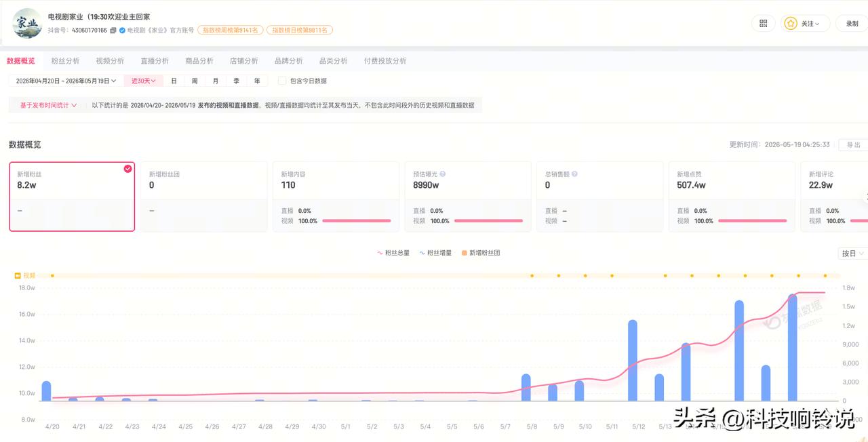Open the date range picker 2026年04月20日
Screen dimensions: 868x442
pyautogui.click(x=66, y=81)
